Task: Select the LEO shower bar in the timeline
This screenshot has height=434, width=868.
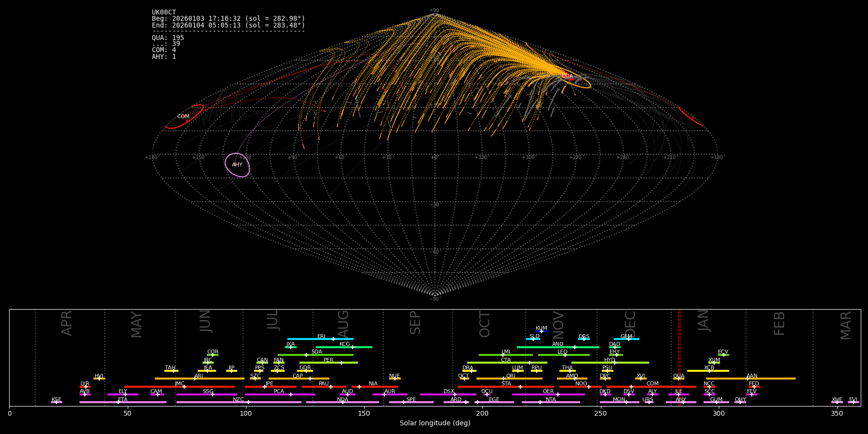Action: point(563,355)
